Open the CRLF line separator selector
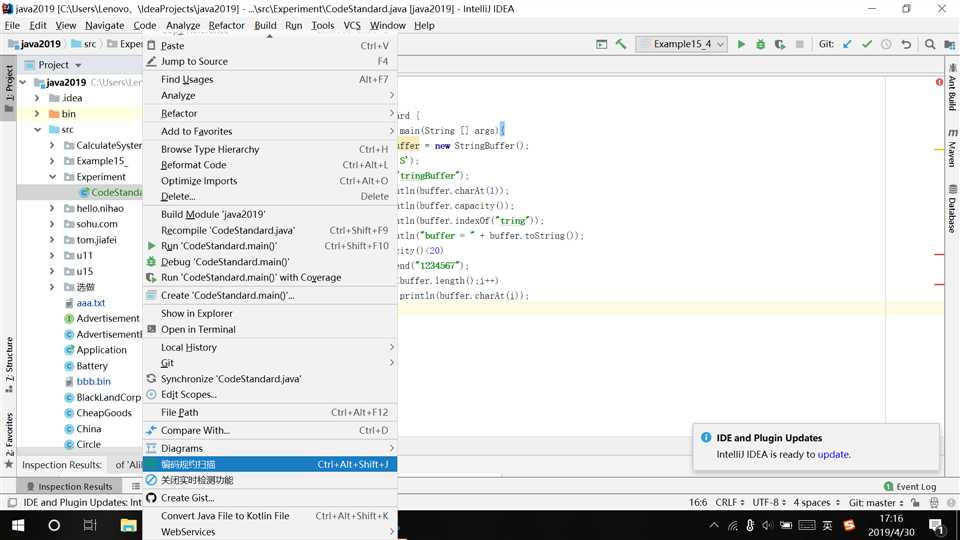Image resolution: width=960 pixels, height=540 pixels. point(730,503)
